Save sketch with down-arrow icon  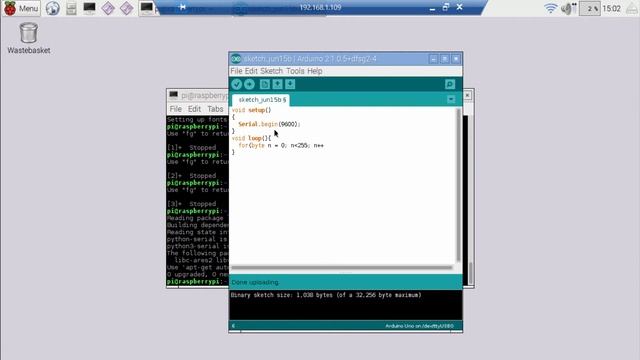coord(290,84)
